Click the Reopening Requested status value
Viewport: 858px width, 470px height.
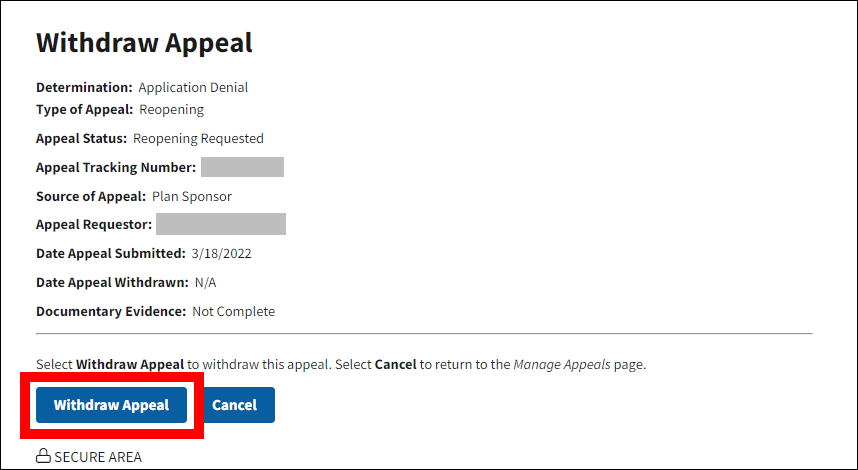click(198, 138)
